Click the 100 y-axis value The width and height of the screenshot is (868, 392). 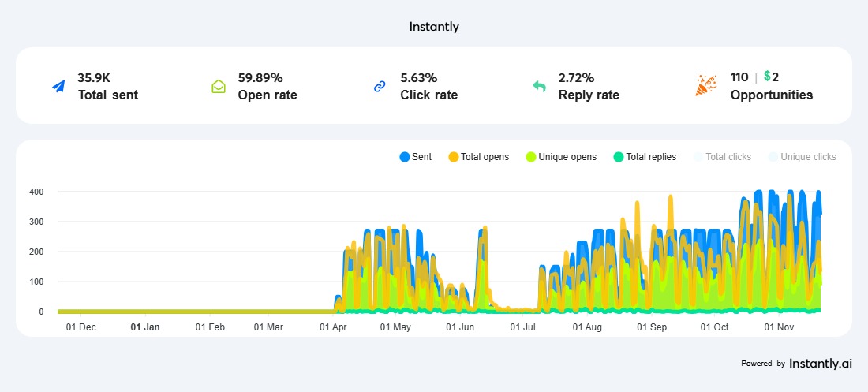[36, 282]
